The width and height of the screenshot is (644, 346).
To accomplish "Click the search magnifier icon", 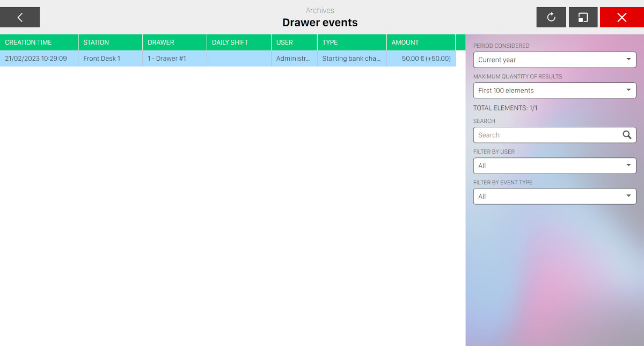I will [627, 135].
